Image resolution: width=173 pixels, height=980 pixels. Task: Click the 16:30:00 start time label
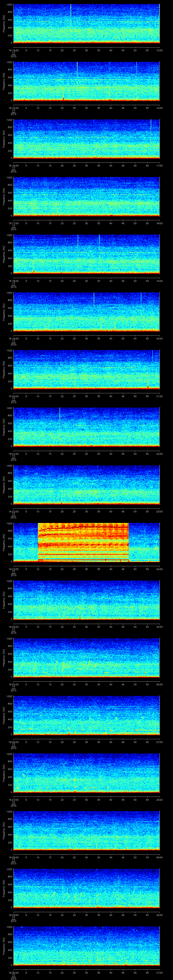(13, 972)
